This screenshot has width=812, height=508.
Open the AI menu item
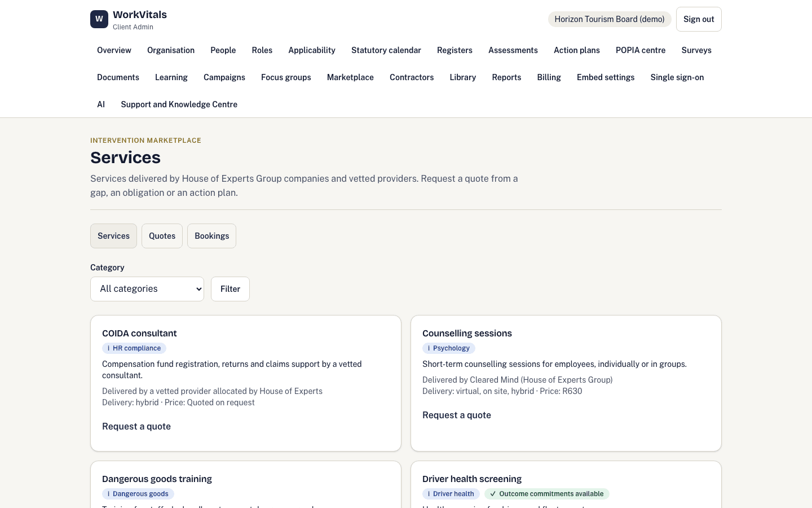click(x=101, y=104)
